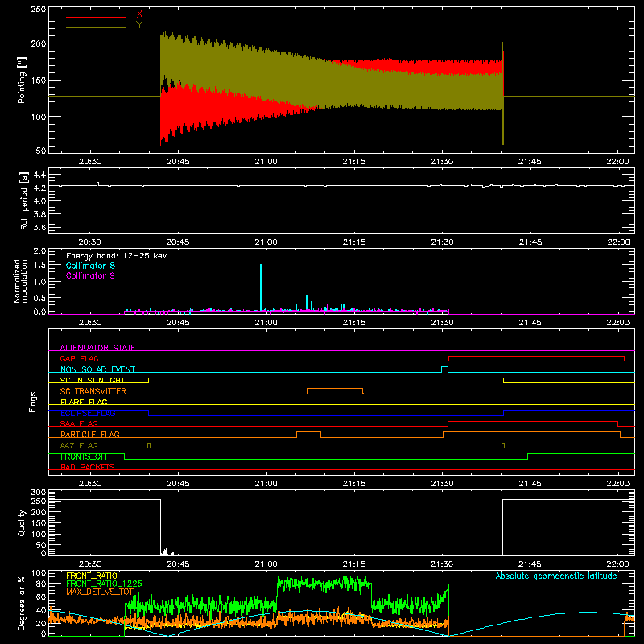Click the Absolute geomagnetic latitude label
Viewport: 644px width, 644px height.
point(556,576)
